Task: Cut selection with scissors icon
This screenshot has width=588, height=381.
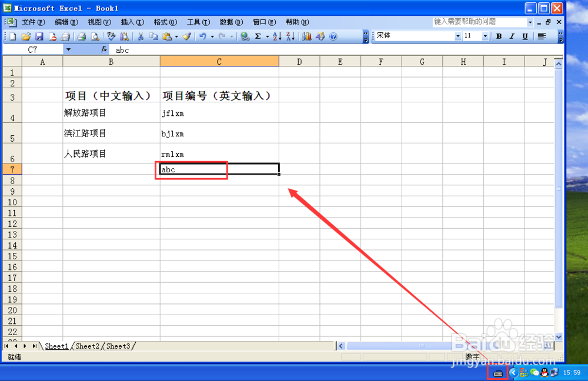Action: (x=141, y=36)
